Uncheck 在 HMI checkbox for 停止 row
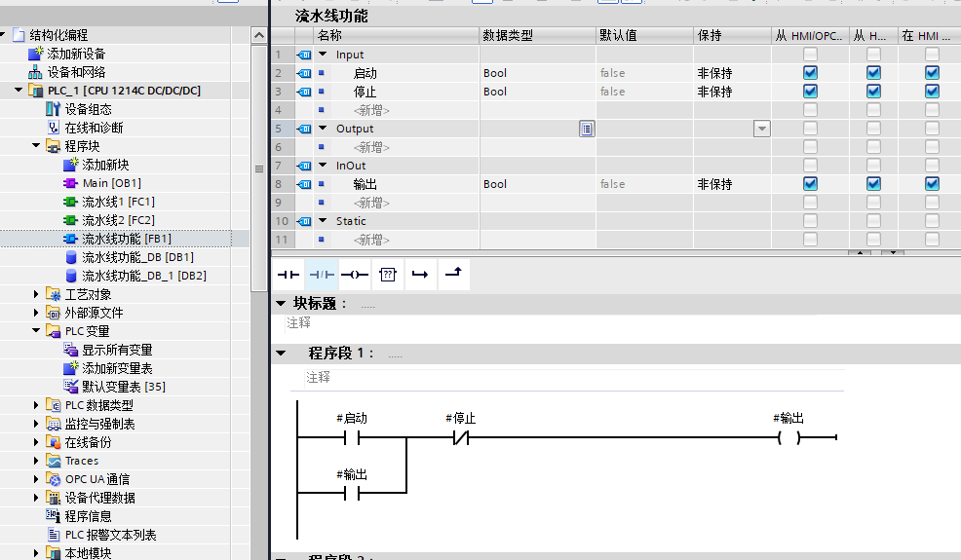Screen dimensions: 961x560 [x=932, y=92]
